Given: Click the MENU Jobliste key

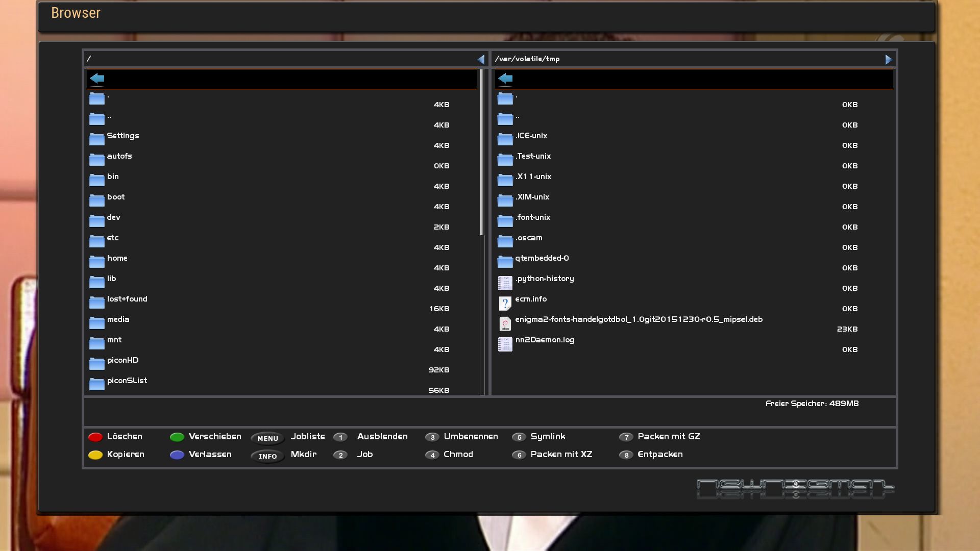Looking at the screenshot, I should 267,438.
